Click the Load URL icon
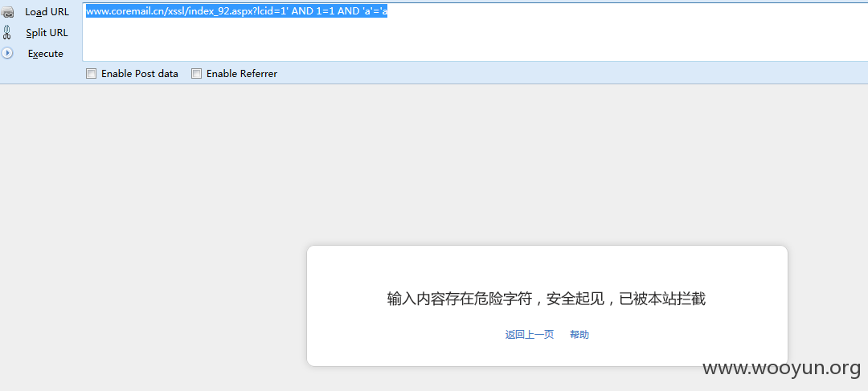 click(7, 12)
